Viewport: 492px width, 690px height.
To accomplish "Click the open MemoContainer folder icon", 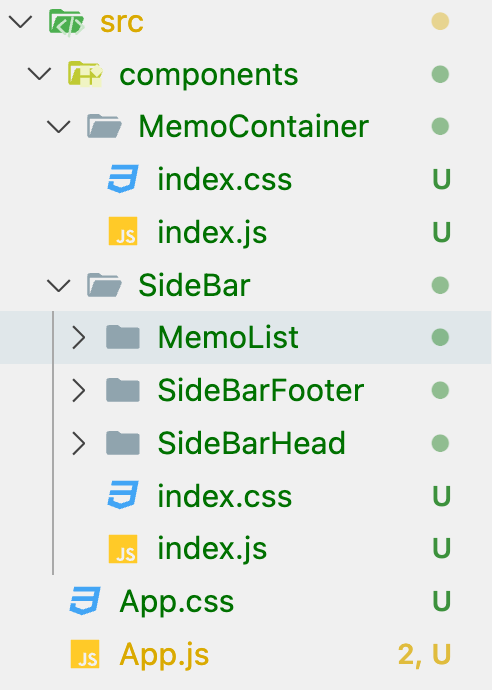I will 104,126.
